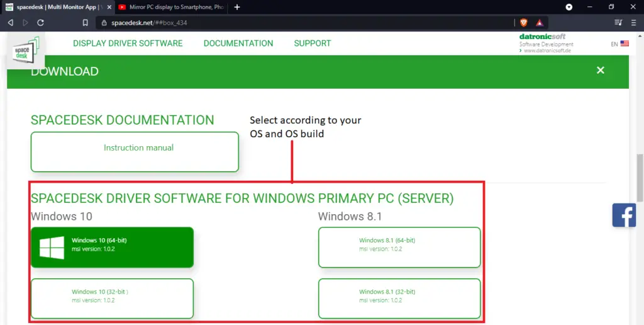The image size is (644, 325).
Task: Download Windows 8.1 (64-bit) driver
Action: click(399, 248)
